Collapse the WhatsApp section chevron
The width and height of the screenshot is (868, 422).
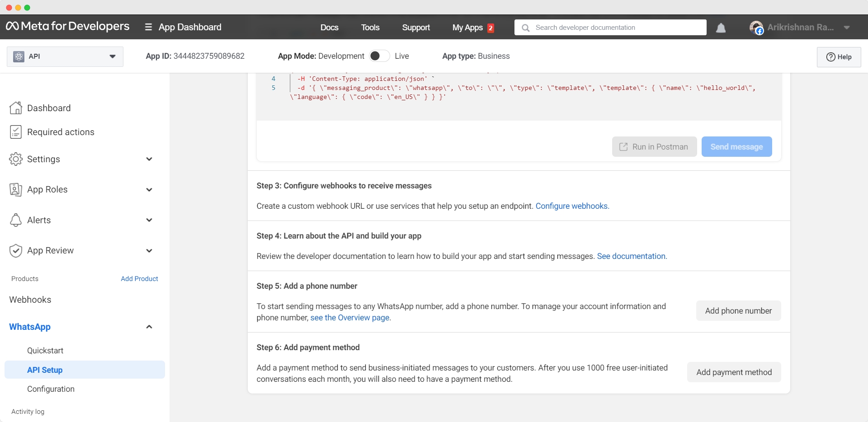[x=149, y=327]
